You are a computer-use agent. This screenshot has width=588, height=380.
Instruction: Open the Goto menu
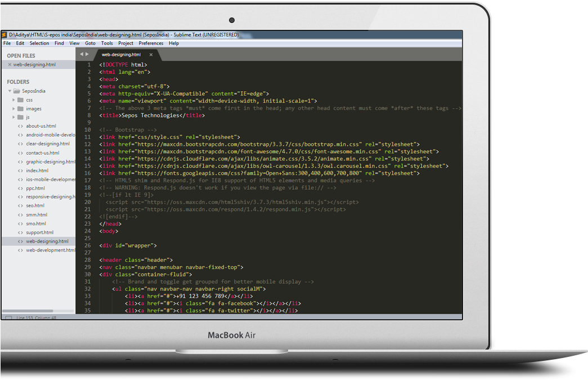click(91, 43)
